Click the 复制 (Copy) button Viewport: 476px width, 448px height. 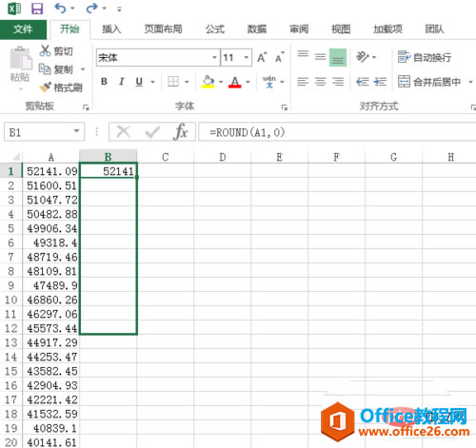[x=56, y=68]
